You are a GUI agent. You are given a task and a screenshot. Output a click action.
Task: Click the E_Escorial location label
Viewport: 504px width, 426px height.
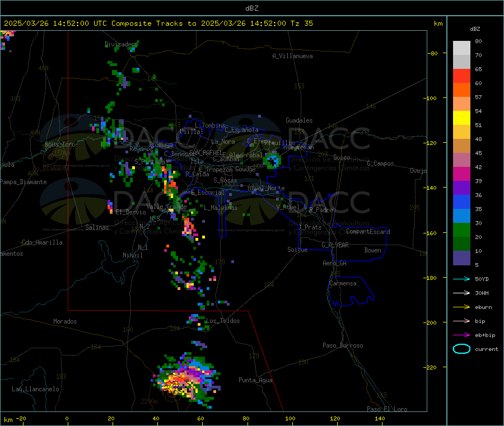pos(207,193)
